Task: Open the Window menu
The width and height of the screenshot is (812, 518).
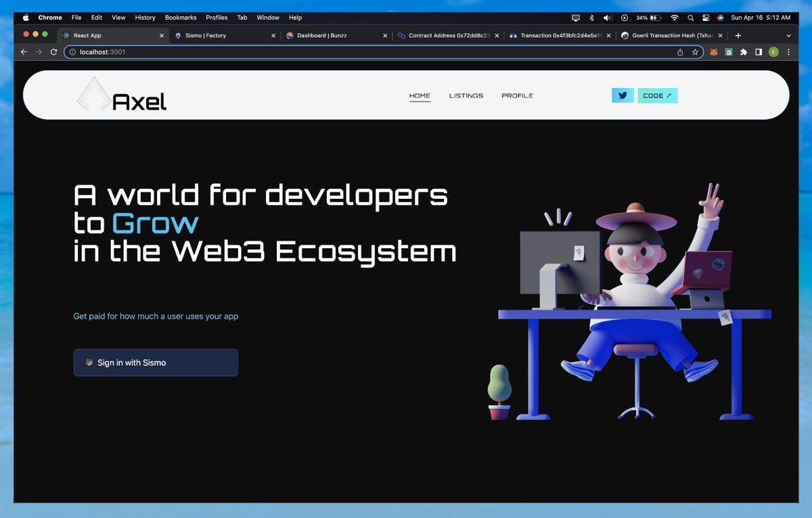Action: [x=268, y=18]
